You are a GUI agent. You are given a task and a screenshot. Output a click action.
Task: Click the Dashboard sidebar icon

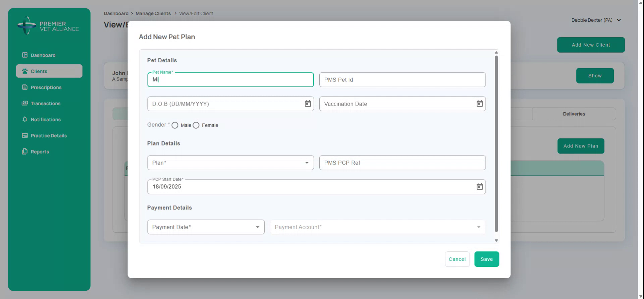25,55
